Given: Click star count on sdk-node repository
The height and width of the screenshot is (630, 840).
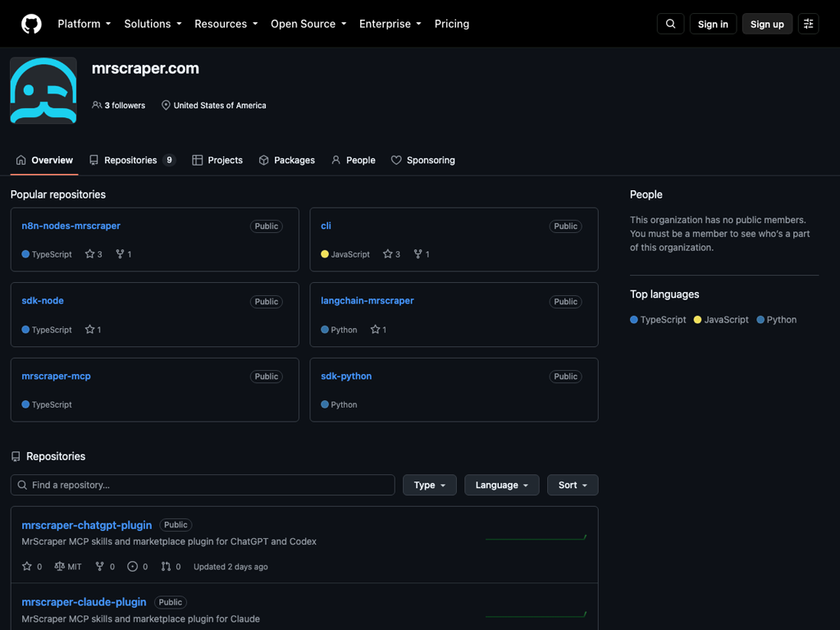Looking at the screenshot, I should 94,330.
